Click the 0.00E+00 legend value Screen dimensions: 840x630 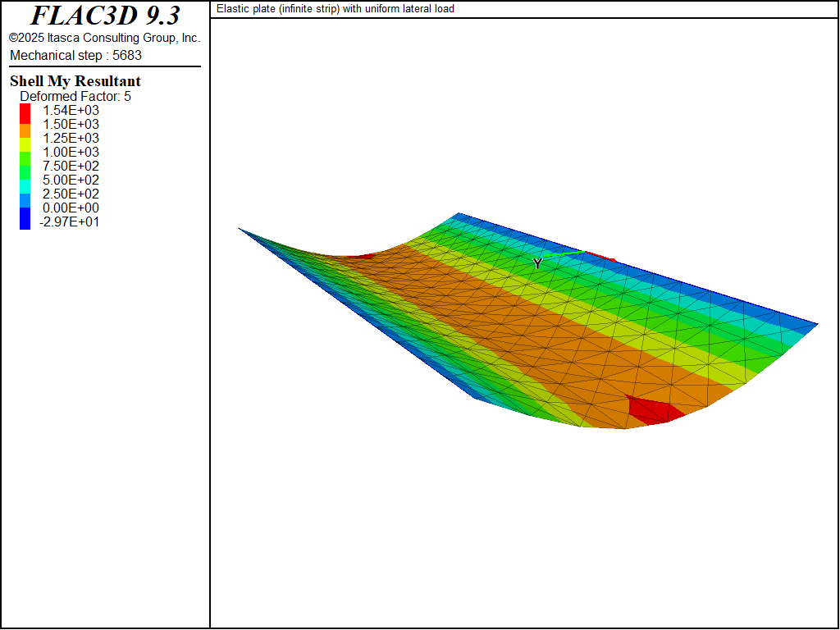[71, 208]
